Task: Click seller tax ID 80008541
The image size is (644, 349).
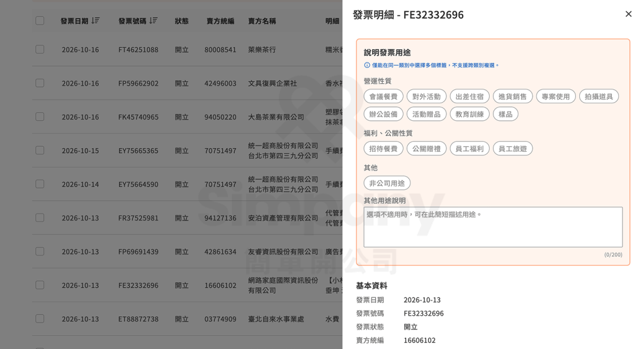Action: [x=220, y=50]
